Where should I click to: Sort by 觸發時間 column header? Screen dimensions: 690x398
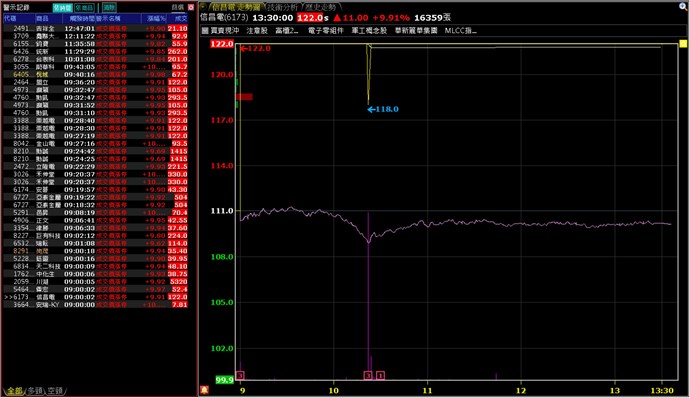pyautogui.click(x=79, y=18)
